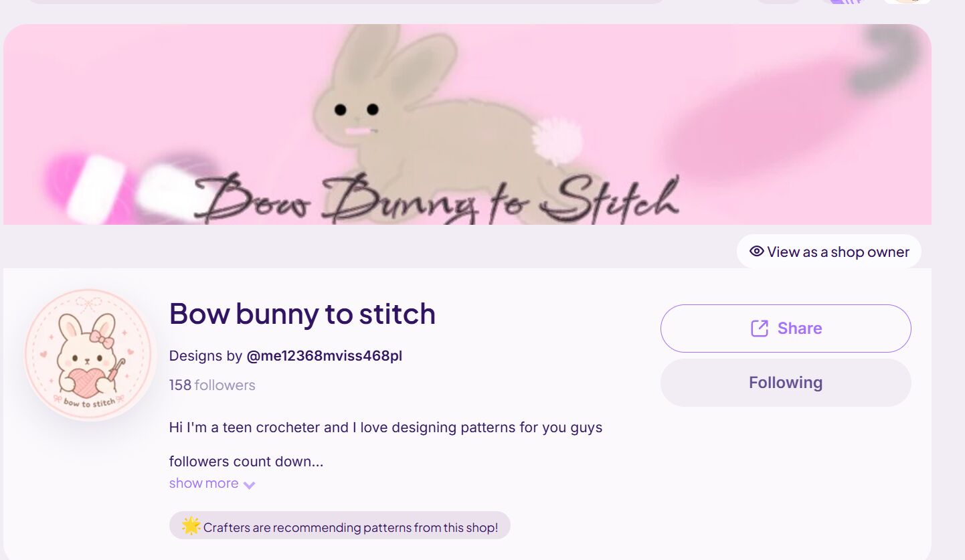
Task: Open the profile avatar at top right corner
Action: [x=907, y=2]
